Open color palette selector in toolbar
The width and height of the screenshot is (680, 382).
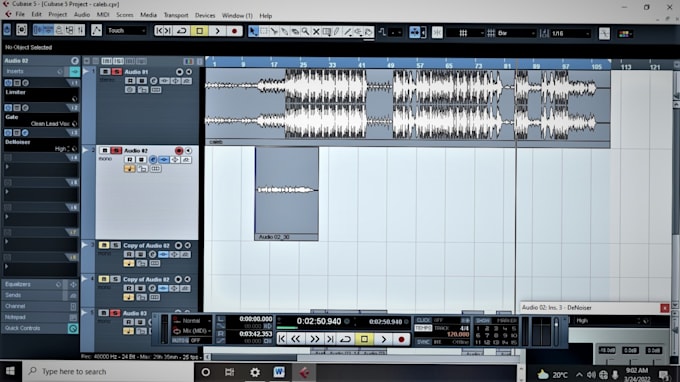625,33
